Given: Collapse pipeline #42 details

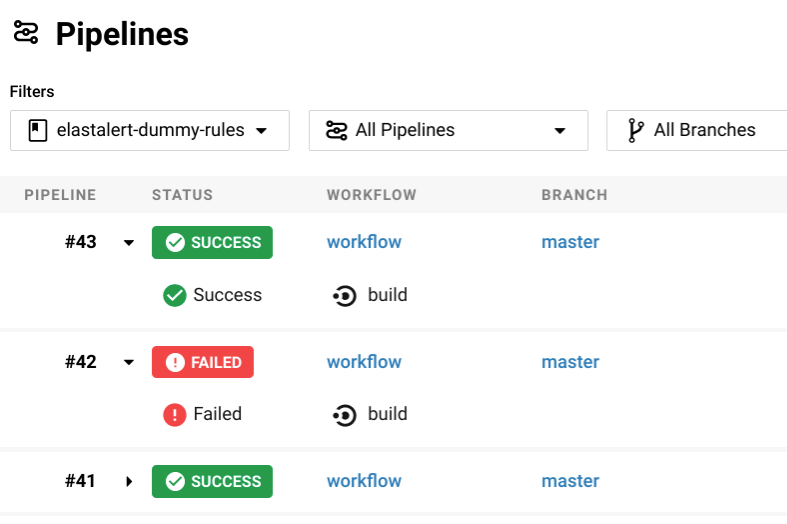Looking at the screenshot, I should (x=129, y=362).
